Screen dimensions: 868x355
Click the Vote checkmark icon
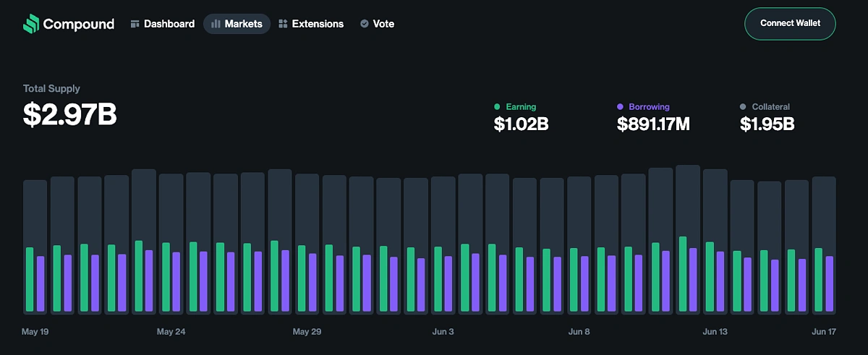pos(364,24)
